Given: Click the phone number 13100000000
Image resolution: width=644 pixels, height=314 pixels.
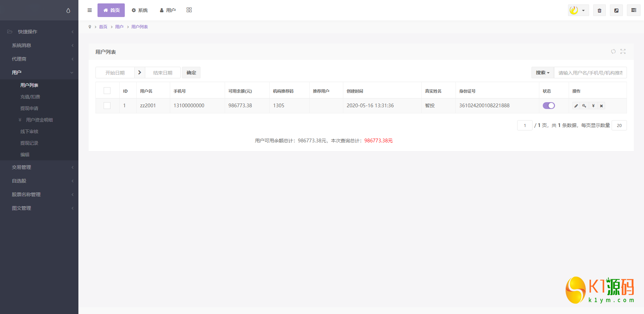Looking at the screenshot, I should (x=189, y=106).
